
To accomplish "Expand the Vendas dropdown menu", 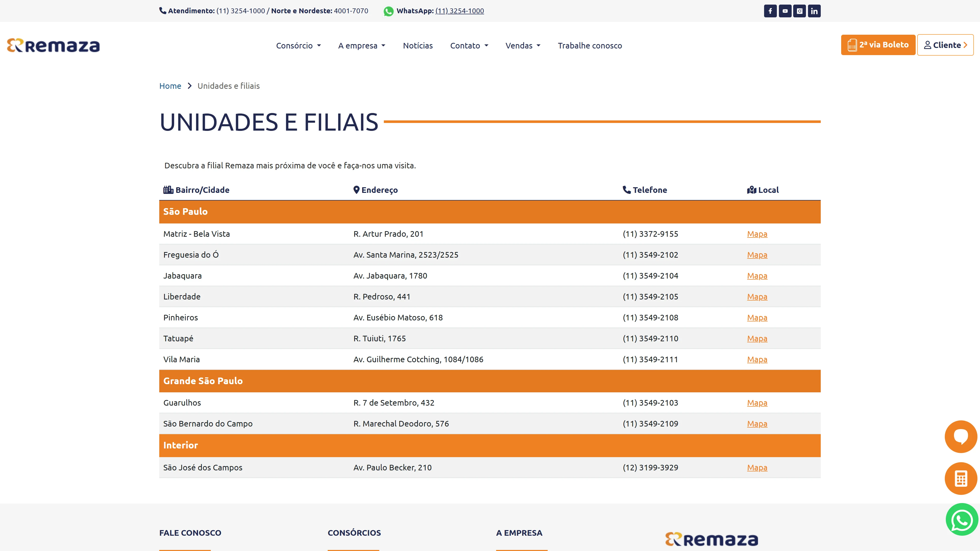I will pyautogui.click(x=523, y=46).
